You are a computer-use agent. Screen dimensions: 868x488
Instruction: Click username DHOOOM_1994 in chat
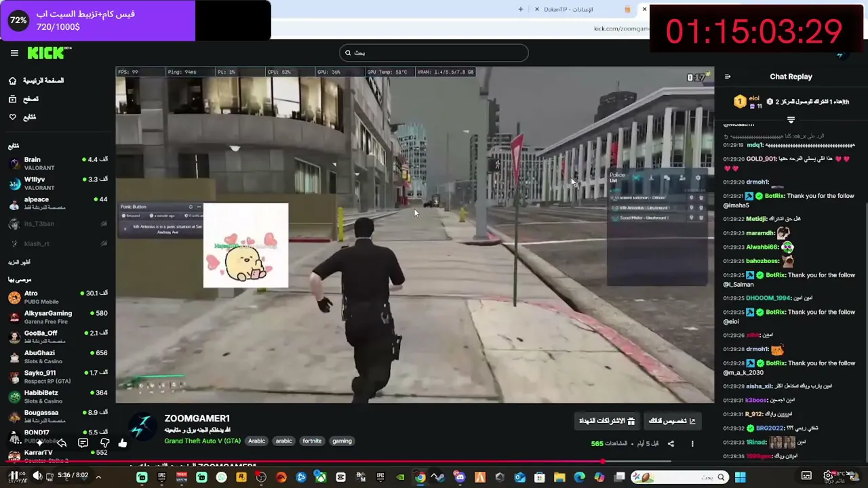tap(768, 298)
